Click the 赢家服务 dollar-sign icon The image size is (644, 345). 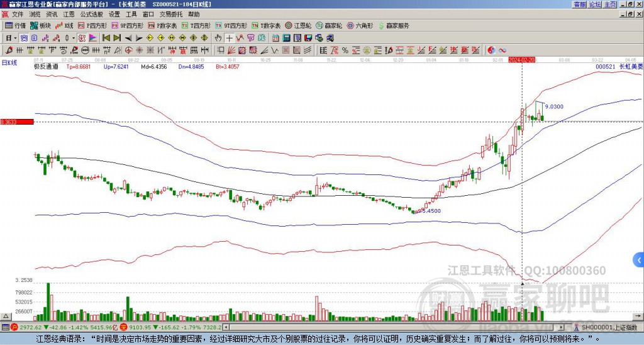(381, 26)
